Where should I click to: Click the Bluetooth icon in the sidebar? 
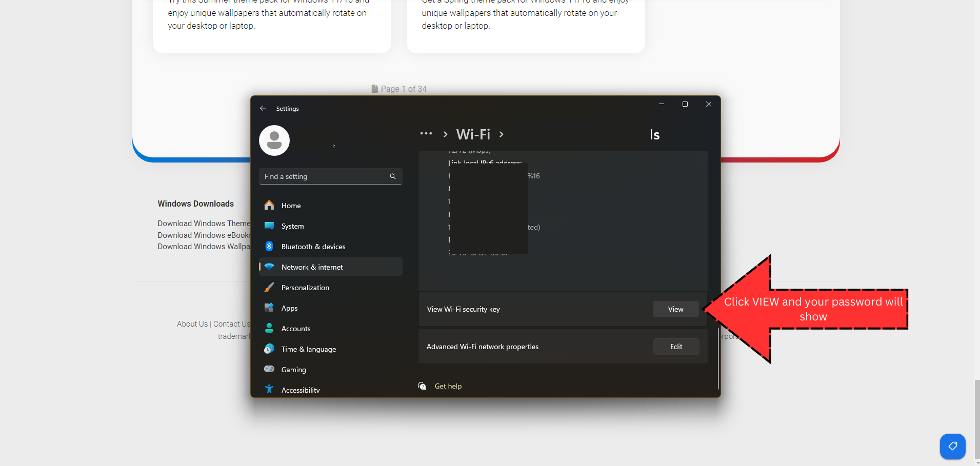click(269, 247)
